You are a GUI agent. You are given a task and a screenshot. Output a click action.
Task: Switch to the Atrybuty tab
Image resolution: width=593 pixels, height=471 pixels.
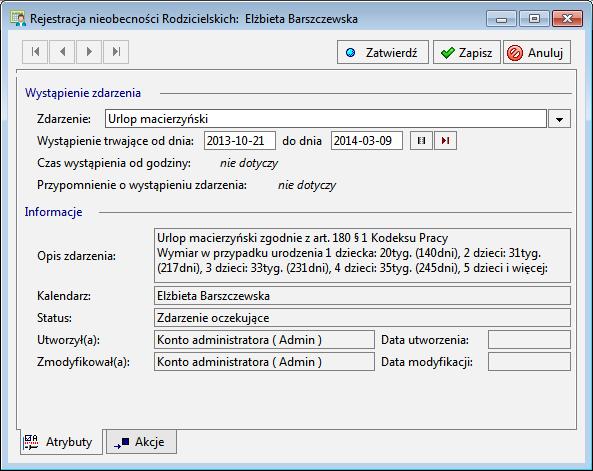click(61, 442)
